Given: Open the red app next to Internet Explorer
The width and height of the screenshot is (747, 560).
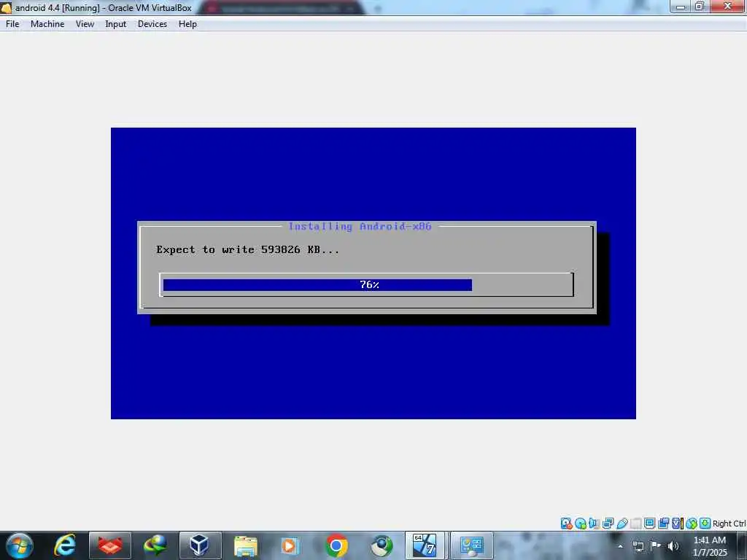Looking at the screenshot, I should 110,545.
